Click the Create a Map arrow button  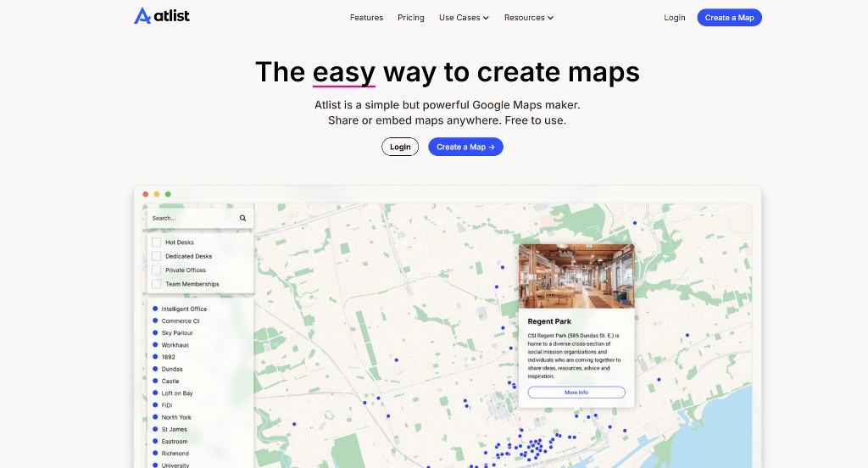tap(465, 147)
